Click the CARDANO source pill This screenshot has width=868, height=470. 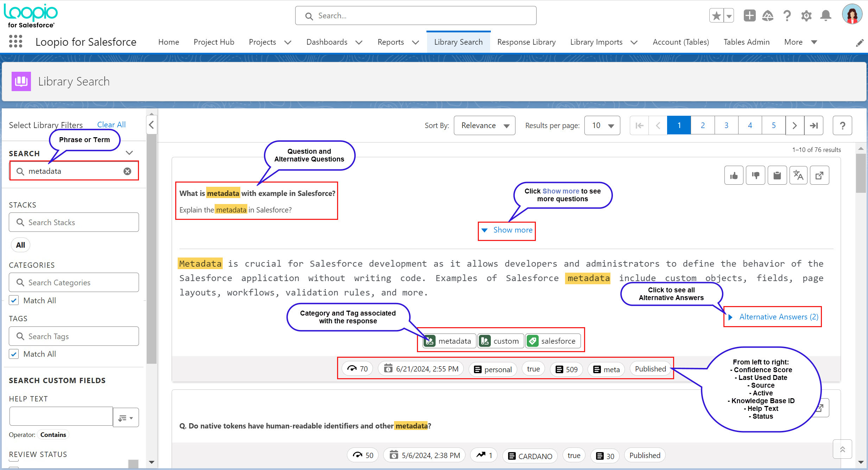click(530, 456)
